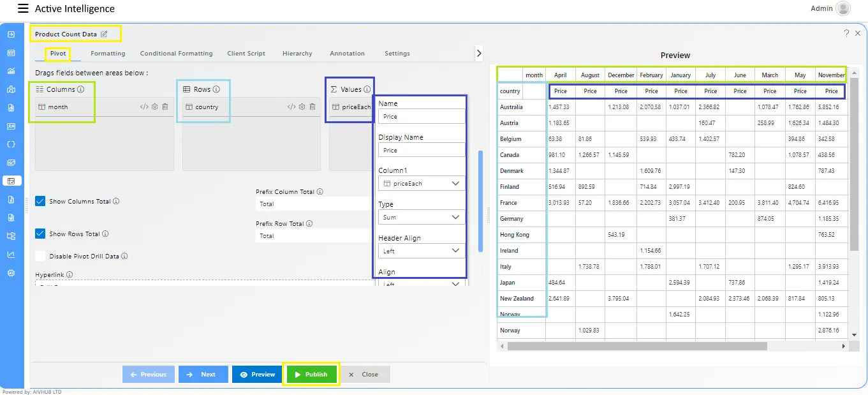The height and width of the screenshot is (395, 868).
Task: Uncheck Show Columns Total checkbox
Action: (x=40, y=201)
